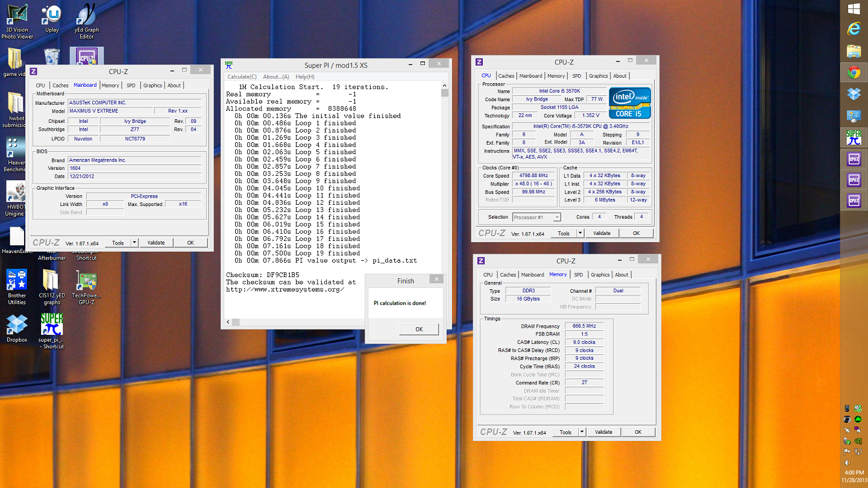
Task: Click Tools button in the processor CPU-Z window
Action: click(x=564, y=233)
